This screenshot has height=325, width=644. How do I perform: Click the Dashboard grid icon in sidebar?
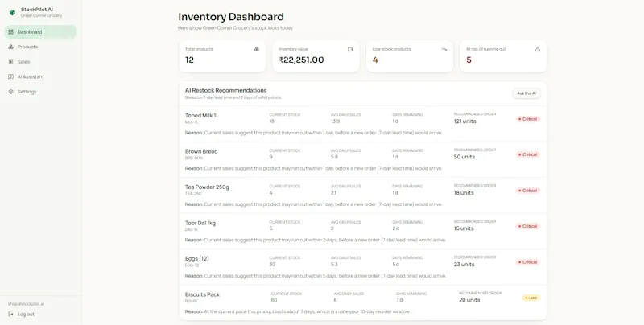(10, 32)
